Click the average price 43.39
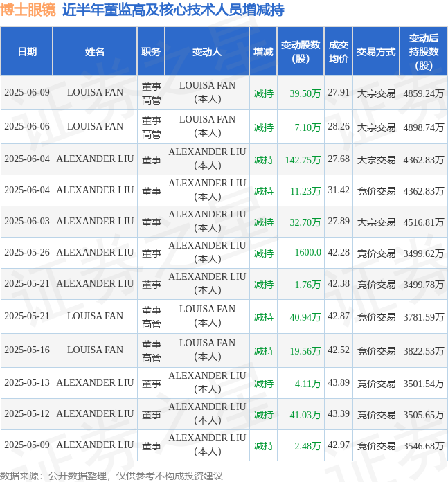The width and height of the screenshot is (448, 482). pos(339,413)
